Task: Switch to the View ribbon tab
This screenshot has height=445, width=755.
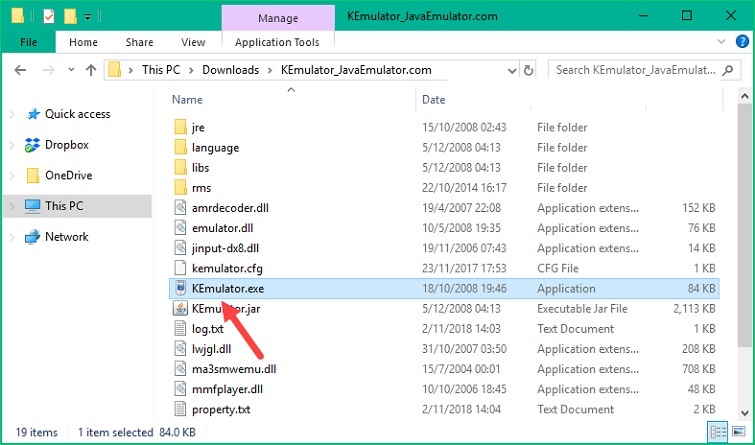Action: [x=193, y=43]
